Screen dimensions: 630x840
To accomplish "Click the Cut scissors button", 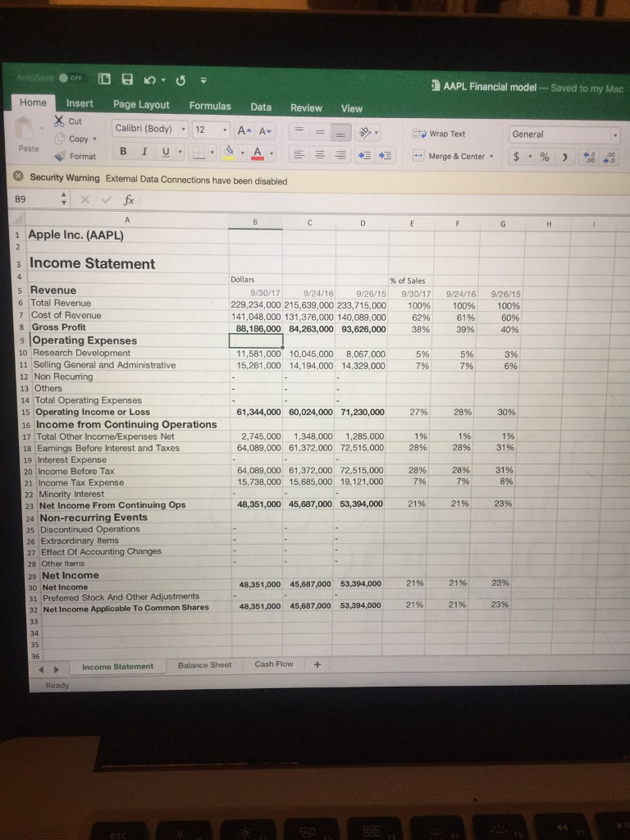I will pos(68,121).
